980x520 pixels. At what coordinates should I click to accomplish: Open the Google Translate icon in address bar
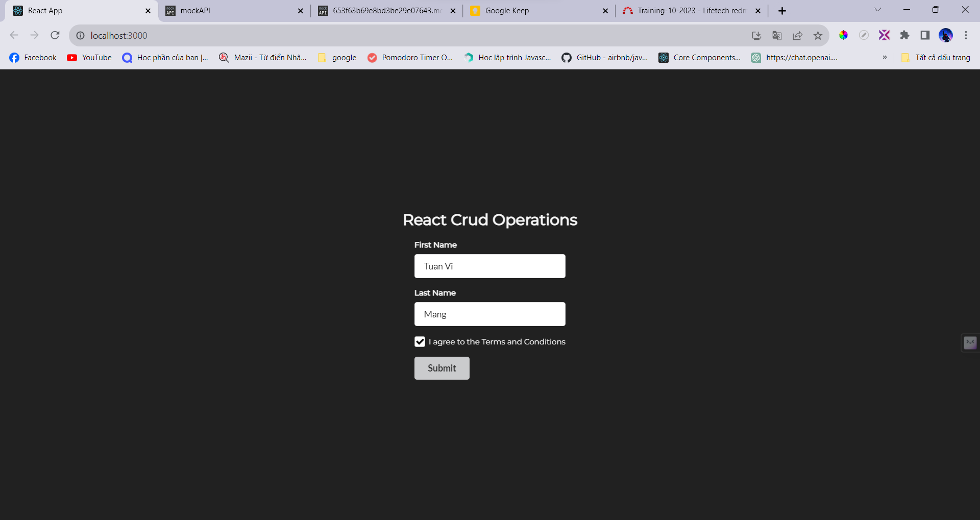(x=777, y=35)
